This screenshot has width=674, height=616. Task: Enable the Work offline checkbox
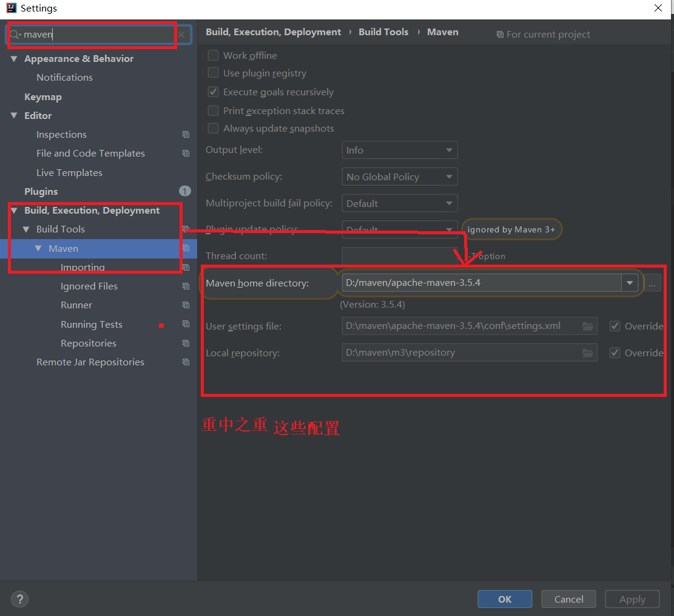click(x=213, y=55)
